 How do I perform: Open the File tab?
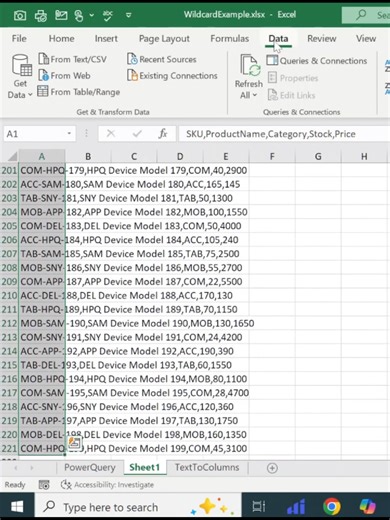click(19, 39)
